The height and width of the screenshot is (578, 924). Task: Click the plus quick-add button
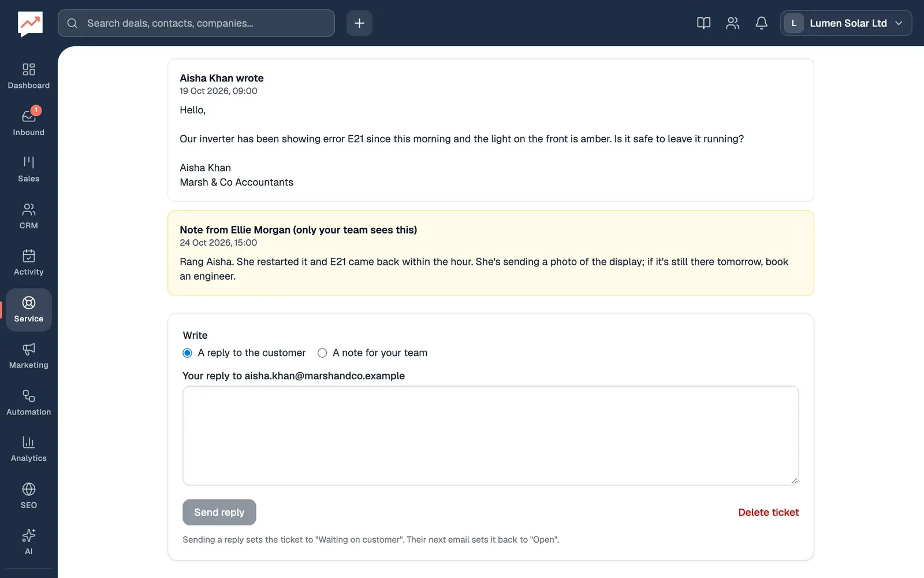(359, 23)
